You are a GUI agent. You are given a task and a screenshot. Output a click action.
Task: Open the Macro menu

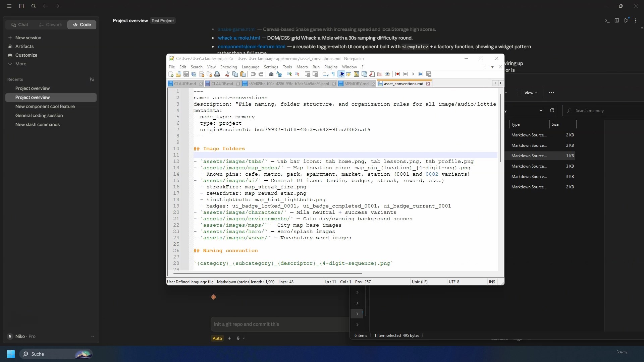click(x=302, y=67)
